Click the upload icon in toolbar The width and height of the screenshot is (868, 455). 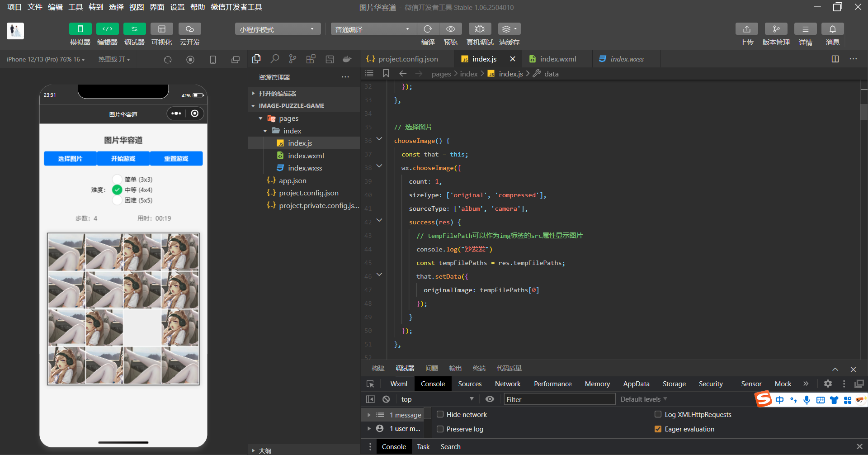(x=746, y=29)
